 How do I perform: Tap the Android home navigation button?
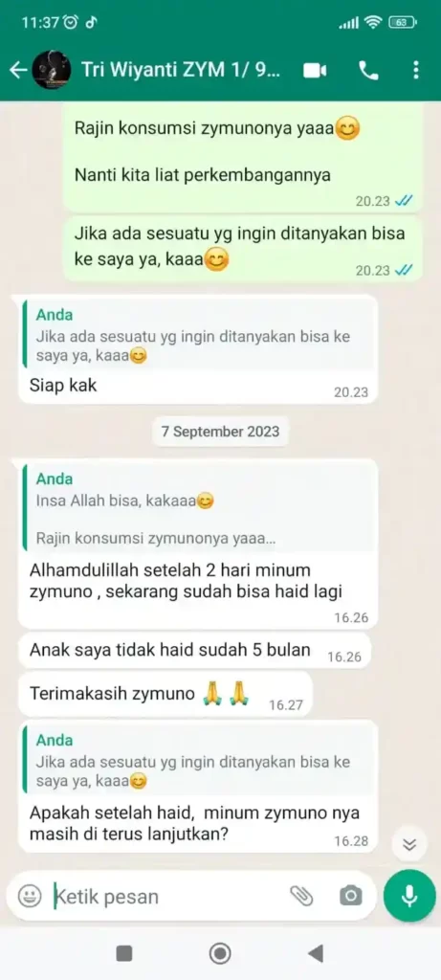[220, 953]
